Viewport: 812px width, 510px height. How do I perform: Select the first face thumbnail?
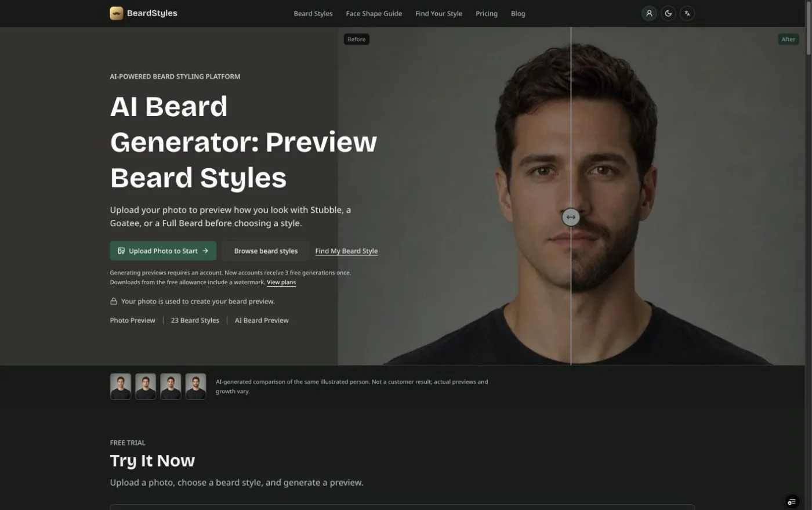[121, 386]
